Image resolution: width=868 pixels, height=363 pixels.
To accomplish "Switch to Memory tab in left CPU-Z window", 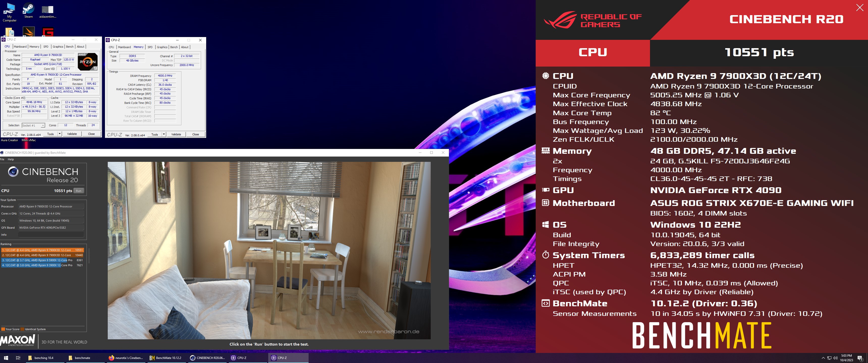I will click(x=34, y=47).
